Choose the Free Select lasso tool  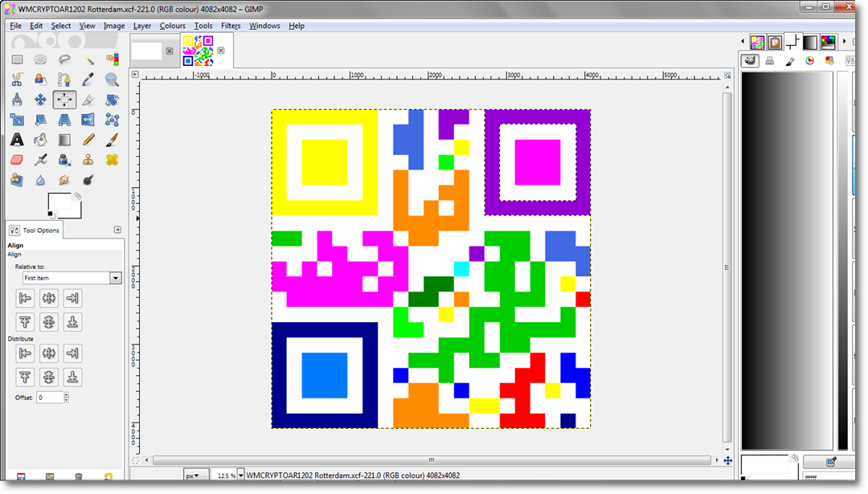[x=64, y=59]
